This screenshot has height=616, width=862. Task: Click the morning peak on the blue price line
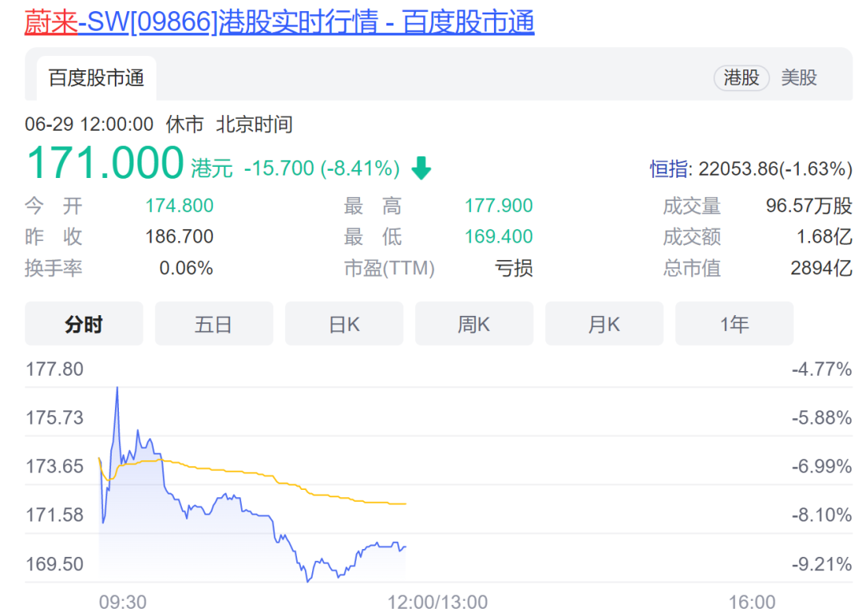coord(117,388)
